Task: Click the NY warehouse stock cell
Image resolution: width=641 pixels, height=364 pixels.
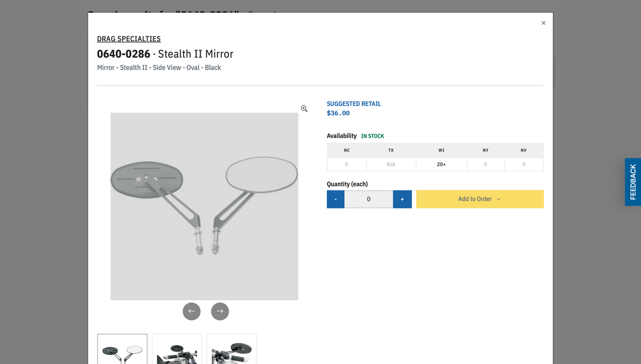Action: 486,165
